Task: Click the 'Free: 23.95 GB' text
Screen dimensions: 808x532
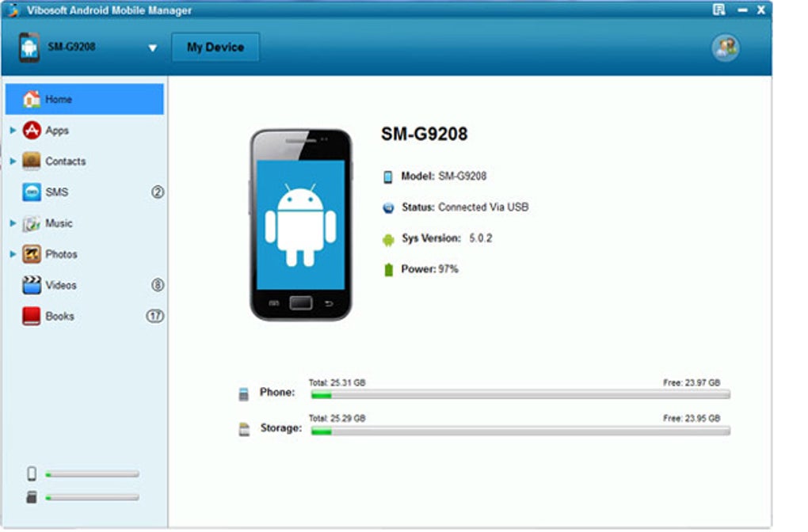Action: pyautogui.click(x=692, y=418)
